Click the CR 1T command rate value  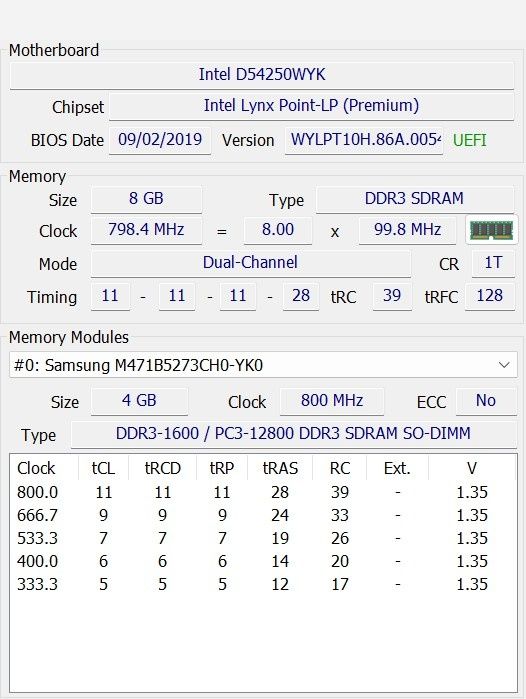493,263
